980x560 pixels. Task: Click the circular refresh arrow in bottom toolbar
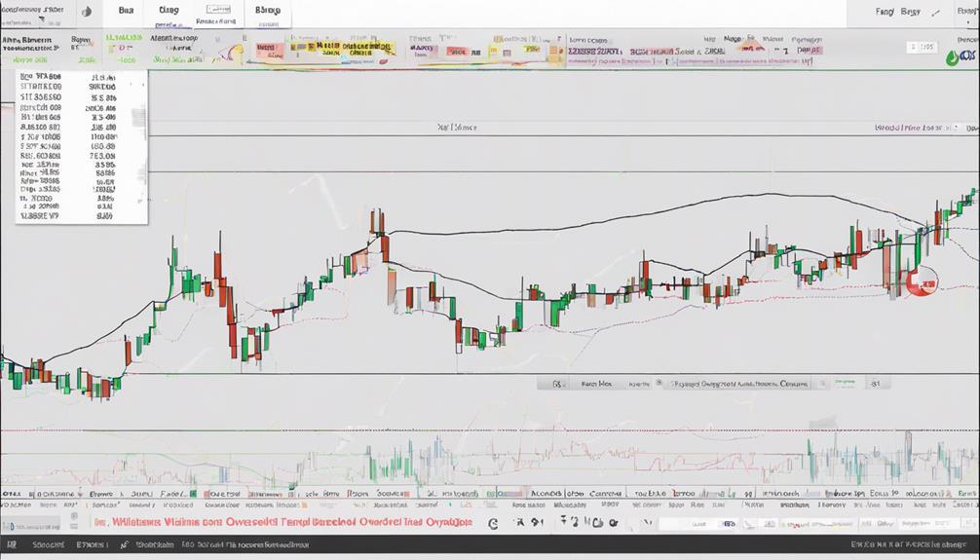point(493,524)
